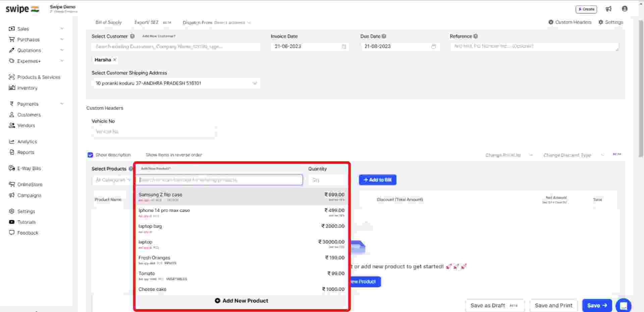Select the ₹30000.00 laptop product

click(241, 244)
